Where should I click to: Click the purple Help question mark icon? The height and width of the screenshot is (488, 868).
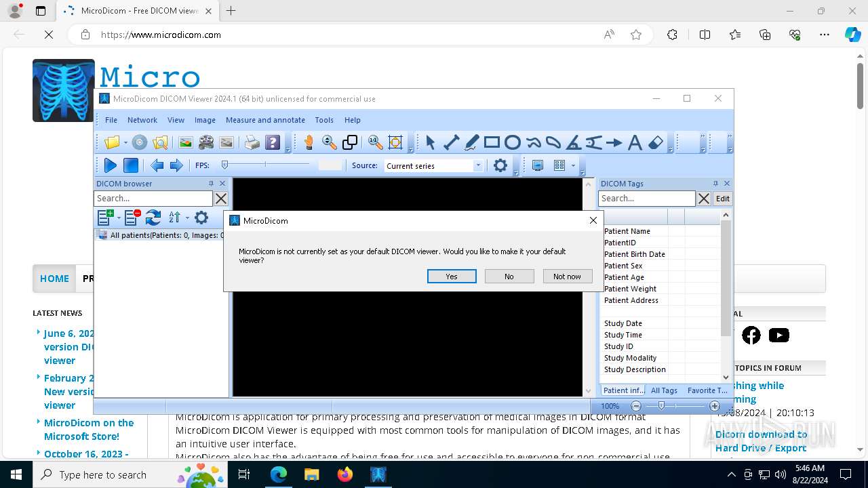[273, 142]
